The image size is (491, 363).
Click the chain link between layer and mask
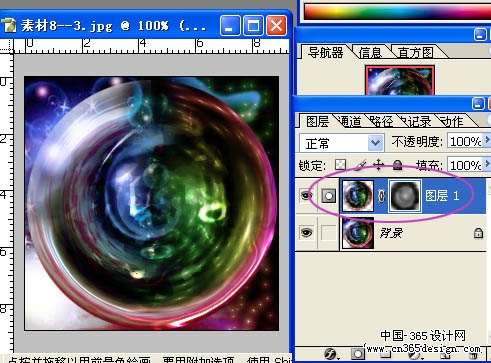(x=381, y=196)
